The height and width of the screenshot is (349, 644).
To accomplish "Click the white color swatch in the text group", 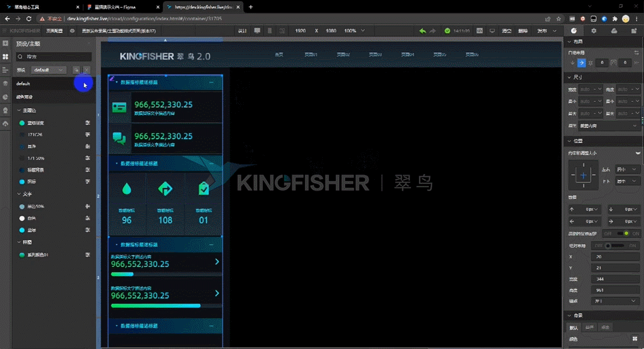I will click(22, 219).
